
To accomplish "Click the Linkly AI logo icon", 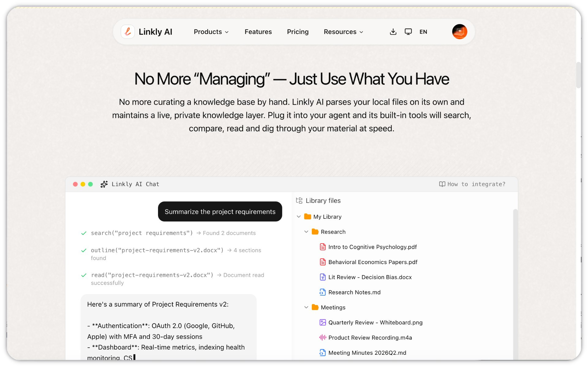I will [128, 32].
